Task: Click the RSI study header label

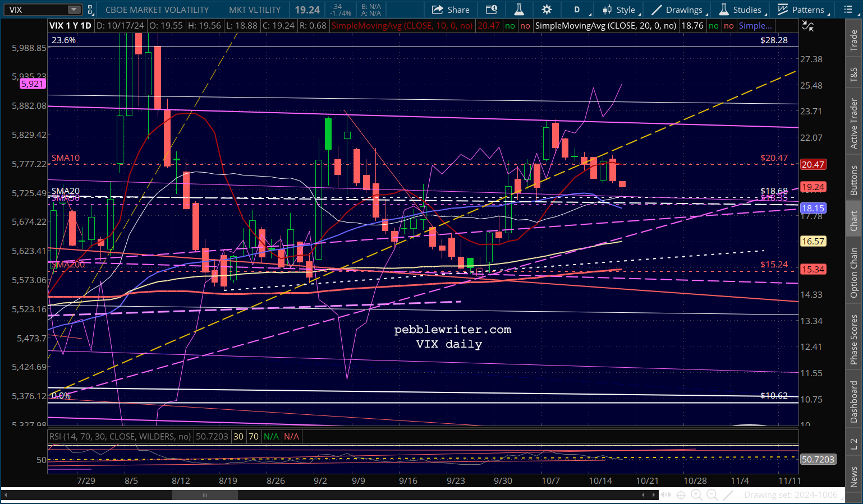Action: pos(120,436)
